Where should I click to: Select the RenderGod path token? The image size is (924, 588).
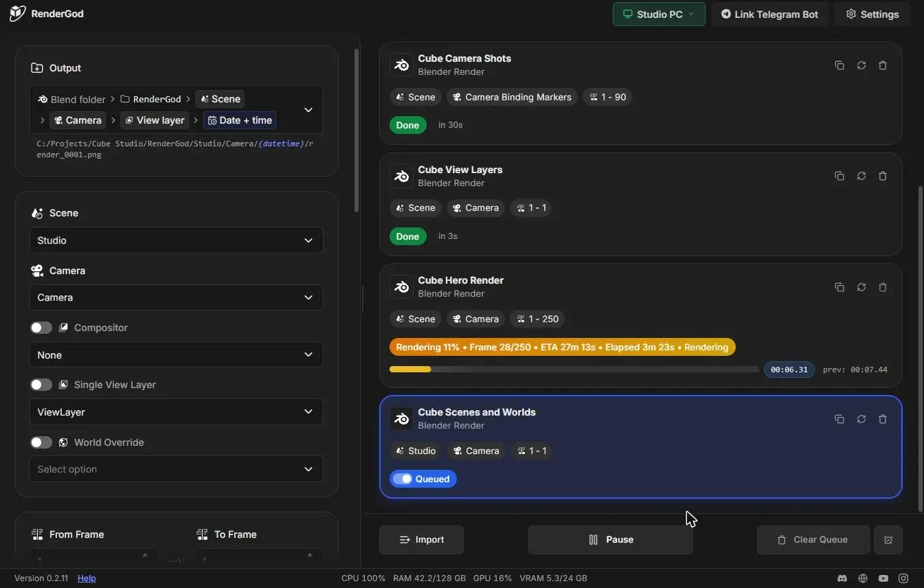tap(150, 99)
